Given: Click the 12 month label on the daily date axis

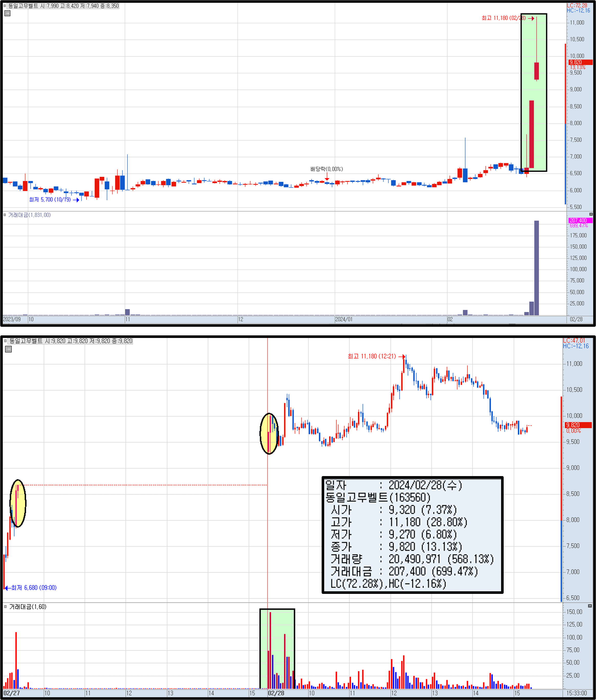Looking at the screenshot, I should 241,319.
